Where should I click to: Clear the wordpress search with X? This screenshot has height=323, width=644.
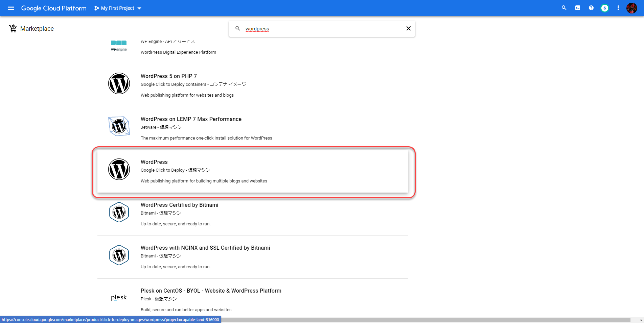click(408, 28)
